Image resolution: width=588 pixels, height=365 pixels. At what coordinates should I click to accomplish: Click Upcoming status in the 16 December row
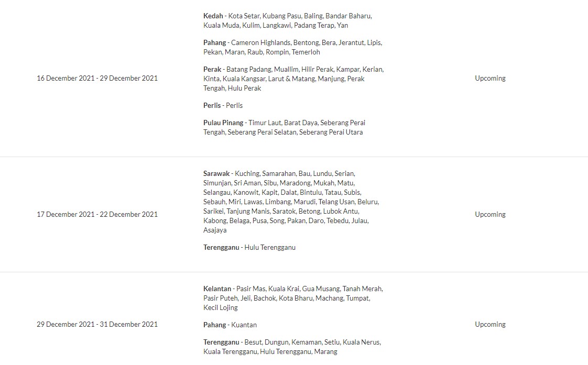point(490,79)
